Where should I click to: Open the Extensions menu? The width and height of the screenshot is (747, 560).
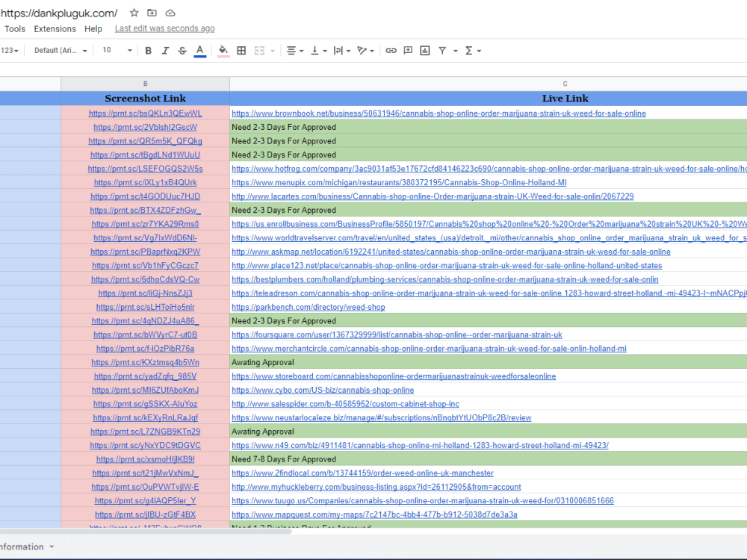click(x=55, y=28)
